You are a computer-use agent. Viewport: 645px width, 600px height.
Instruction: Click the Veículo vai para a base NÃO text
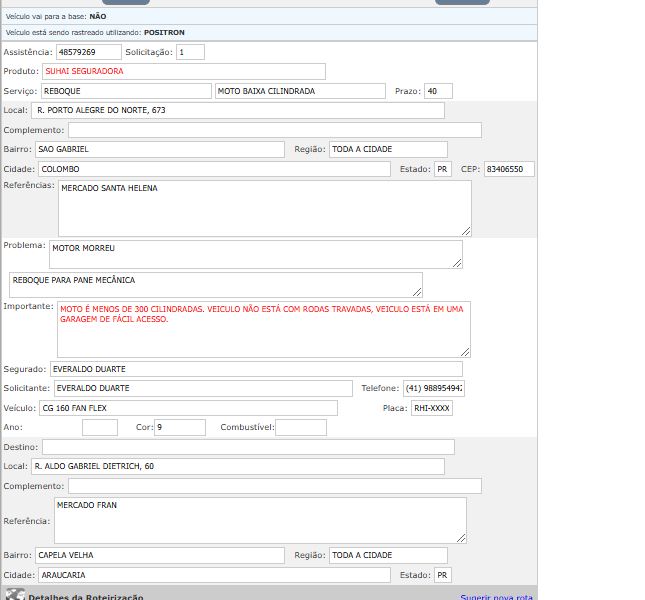pos(56,16)
